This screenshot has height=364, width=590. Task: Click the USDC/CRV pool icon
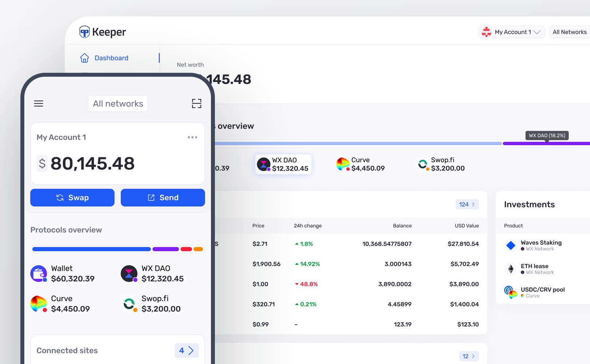click(x=511, y=292)
